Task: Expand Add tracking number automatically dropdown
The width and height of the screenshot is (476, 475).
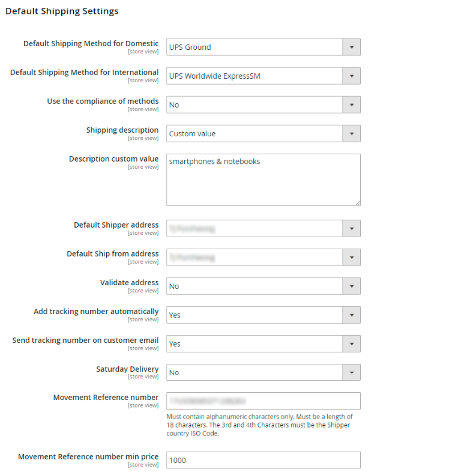Action: tap(351, 315)
